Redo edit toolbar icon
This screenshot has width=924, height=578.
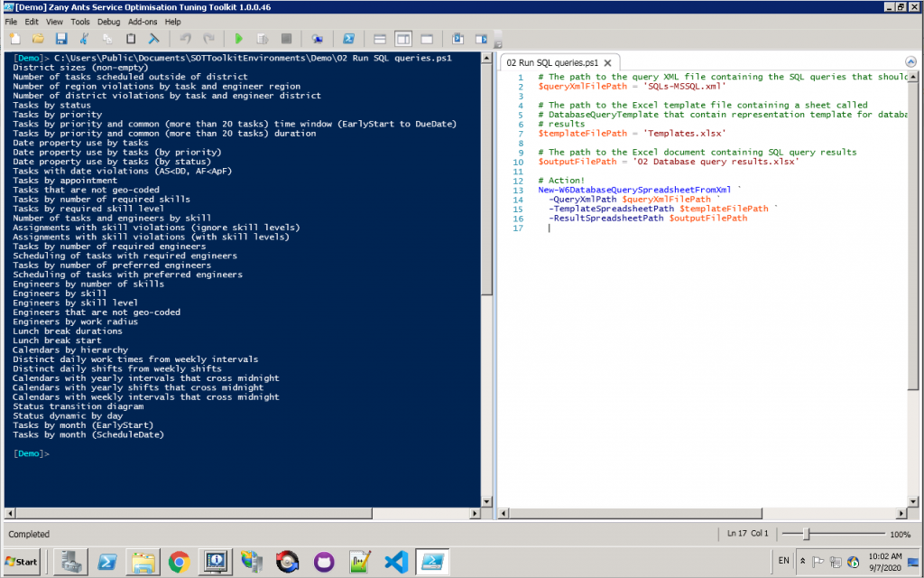pyautogui.click(x=208, y=39)
